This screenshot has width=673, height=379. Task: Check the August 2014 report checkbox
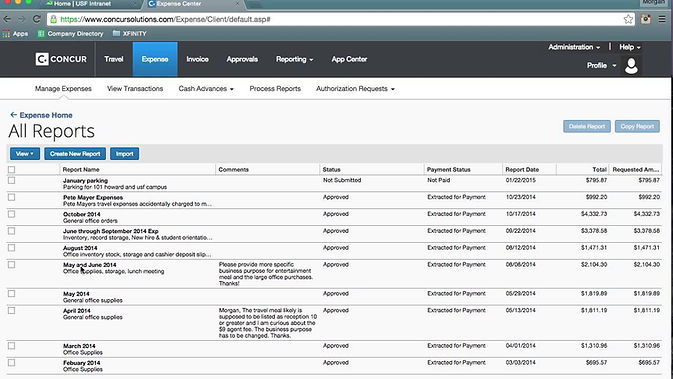12,248
